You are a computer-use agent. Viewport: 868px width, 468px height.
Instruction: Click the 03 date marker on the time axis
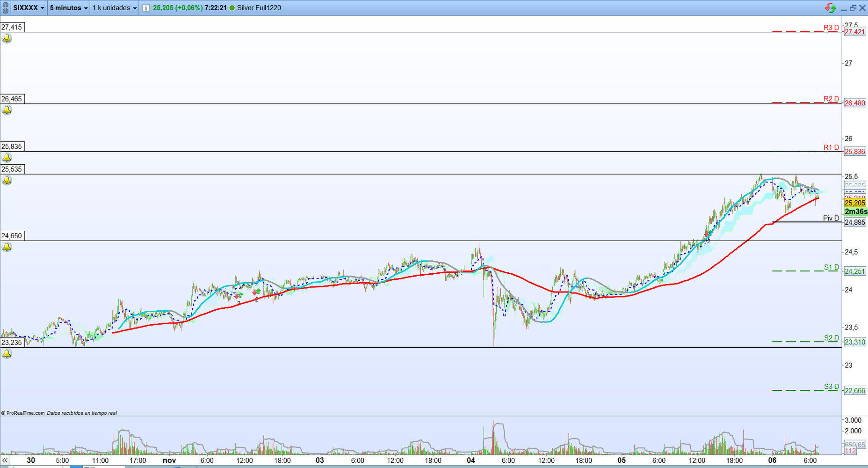pyautogui.click(x=319, y=460)
